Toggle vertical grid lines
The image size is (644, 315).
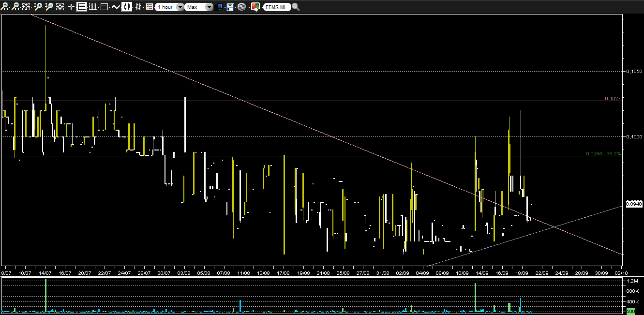(x=93, y=7)
